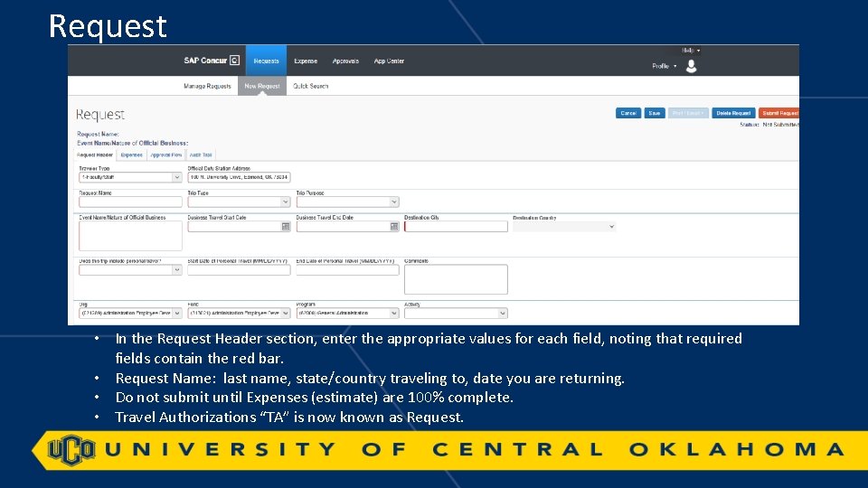This screenshot has width=868, height=488.
Task: Switch to the Approval Flow tab
Action: coord(166,155)
